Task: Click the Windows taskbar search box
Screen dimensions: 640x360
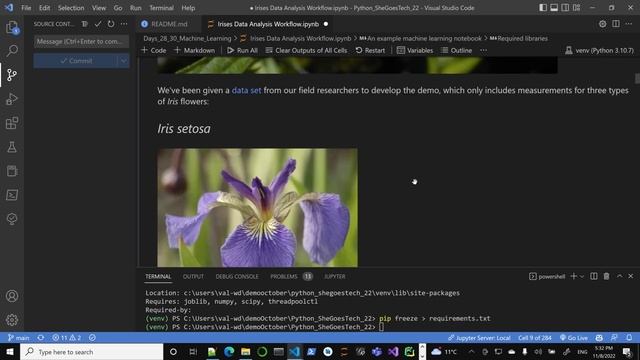Action: point(92,351)
